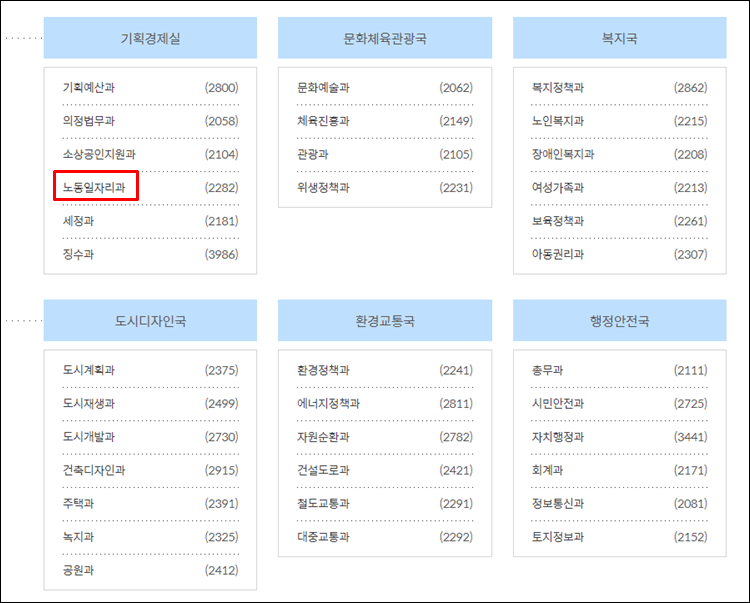Image resolution: width=750 pixels, height=603 pixels.
Task: Open the 행정안전국 department header
Action: click(x=619, y=320)
